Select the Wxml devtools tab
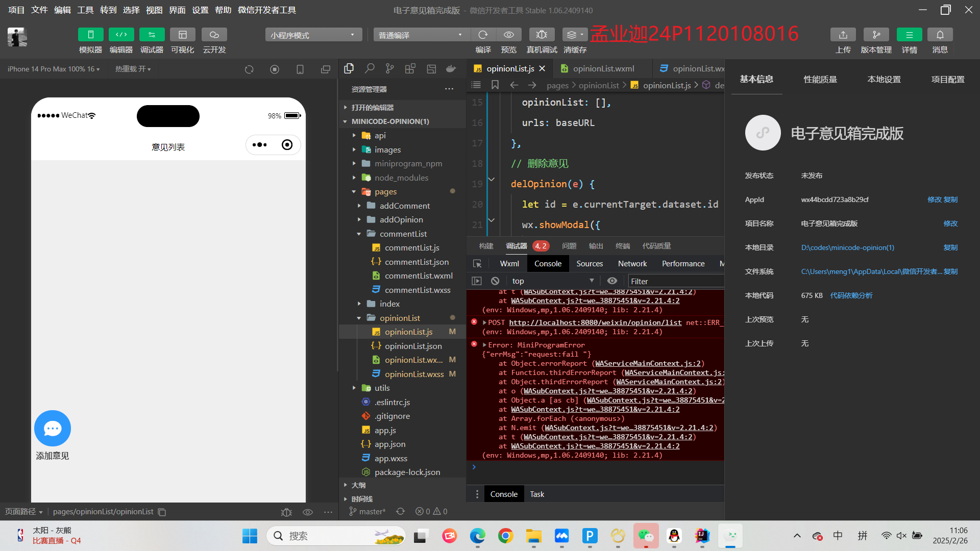The image size is (980, 551). click(x=509, y=264)
